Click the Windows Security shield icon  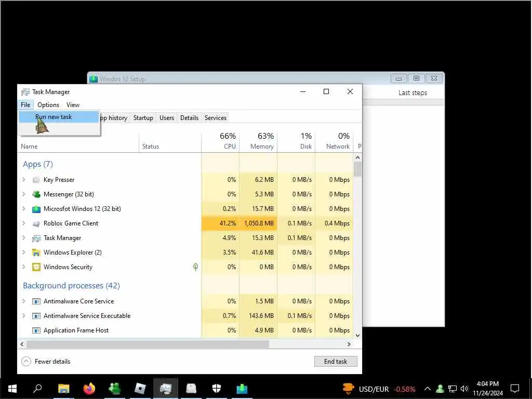tap(36, 267)
